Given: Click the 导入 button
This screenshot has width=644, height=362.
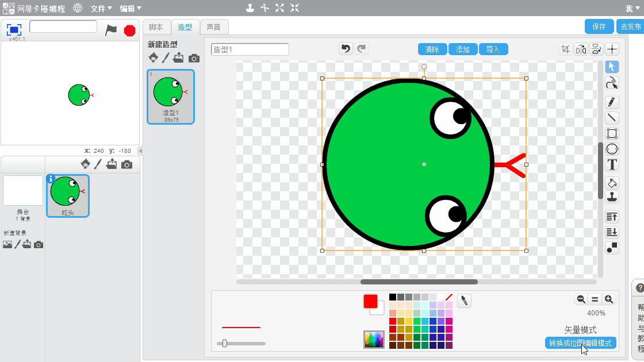Looking at the screenshot, I should pos(493,49).
